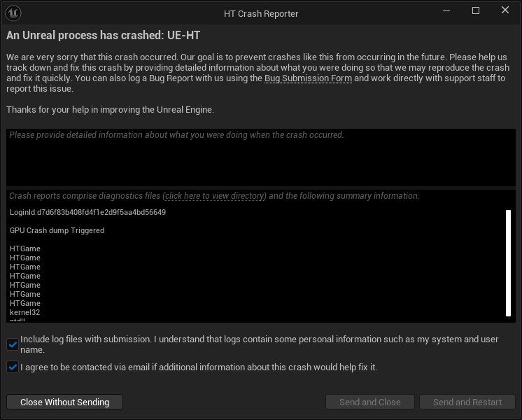Click the GPU Crash dump Triggered line
Viewport: 522px width, 420px height.
coord(57,230)
